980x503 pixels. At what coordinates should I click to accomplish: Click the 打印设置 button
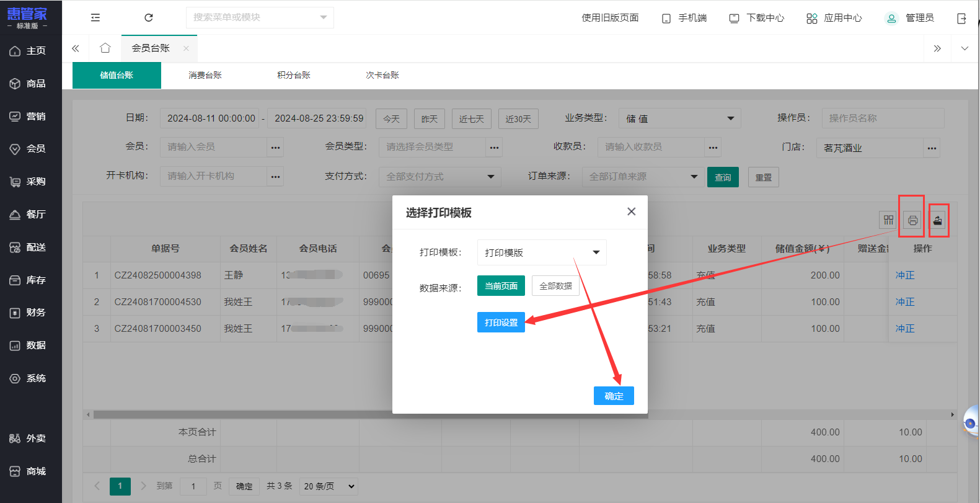point(501,323)
